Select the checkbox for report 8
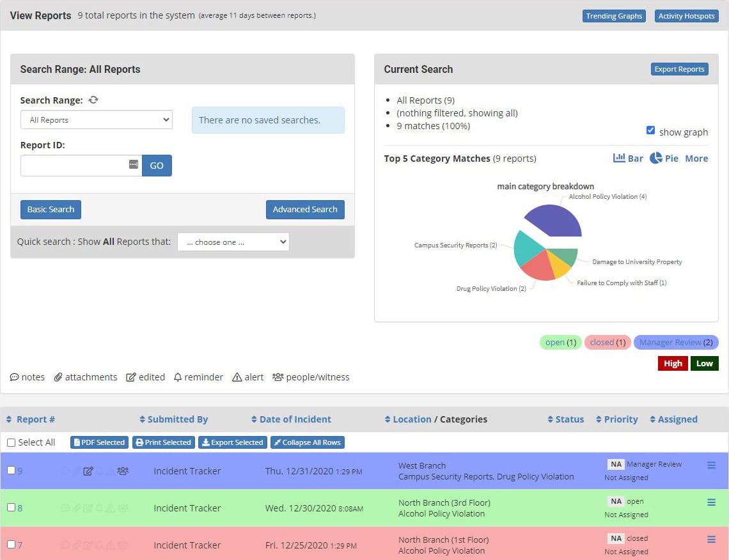The width and height of the screenshot is (729, 560). 11,508
